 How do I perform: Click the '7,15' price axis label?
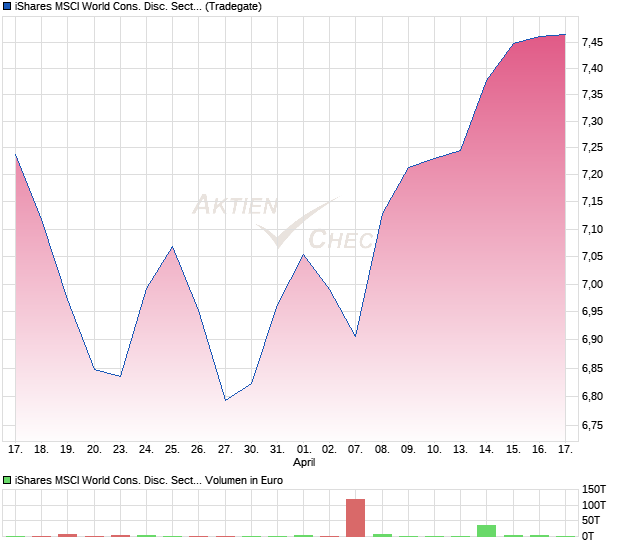point(592,201)
